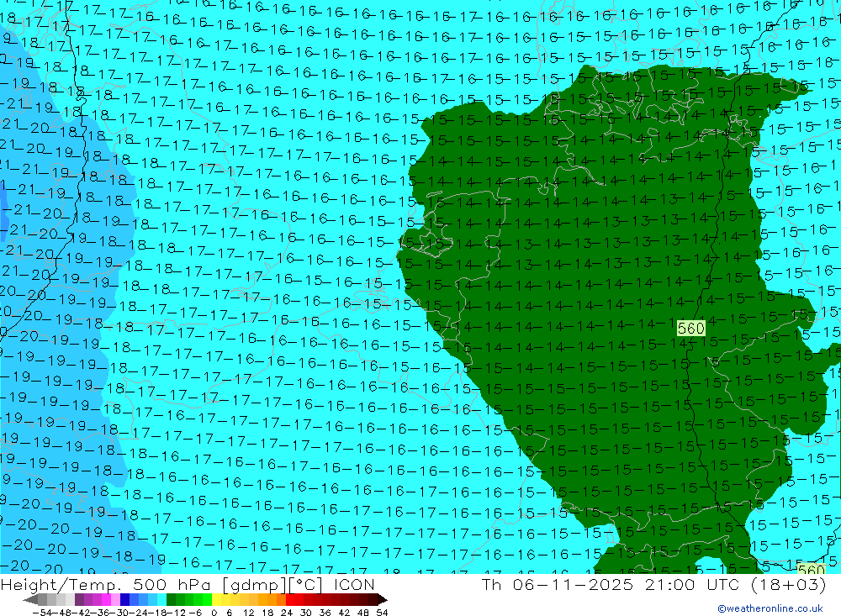Click the dark blue swatch in temperature legend
Screen dimensions: 841x616
coord(124,599)
